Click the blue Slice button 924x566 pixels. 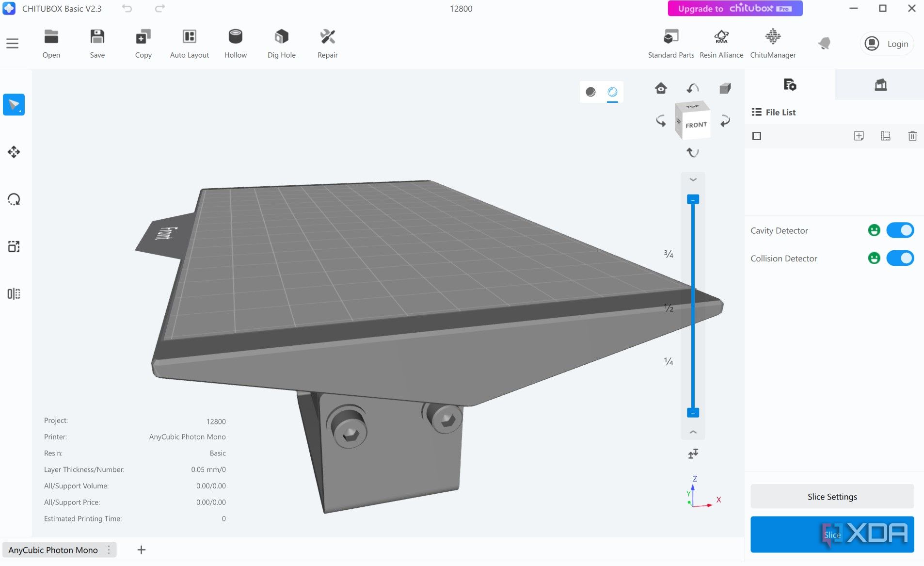coord(832,534)
